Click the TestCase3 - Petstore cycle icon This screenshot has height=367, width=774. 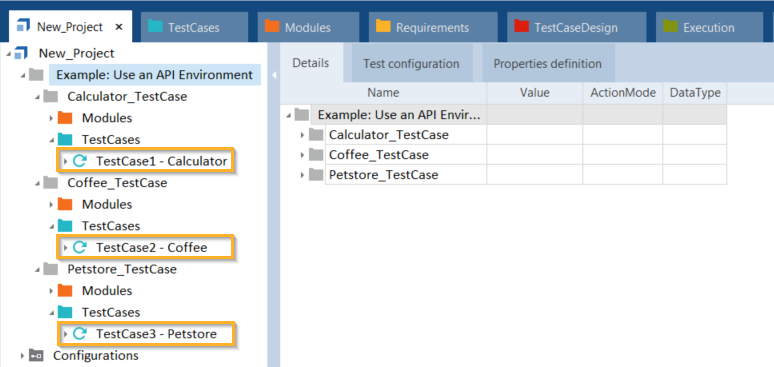(x=79, y=334)
